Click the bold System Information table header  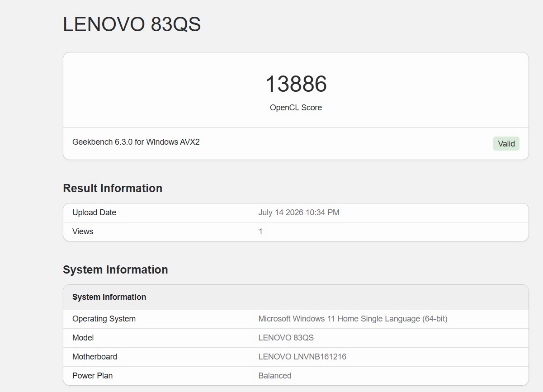click(109, 297)
